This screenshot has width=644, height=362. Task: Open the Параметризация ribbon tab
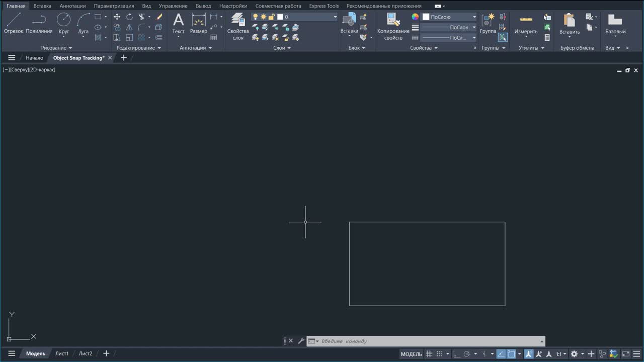pyautogui.click(x=114, y=6)
